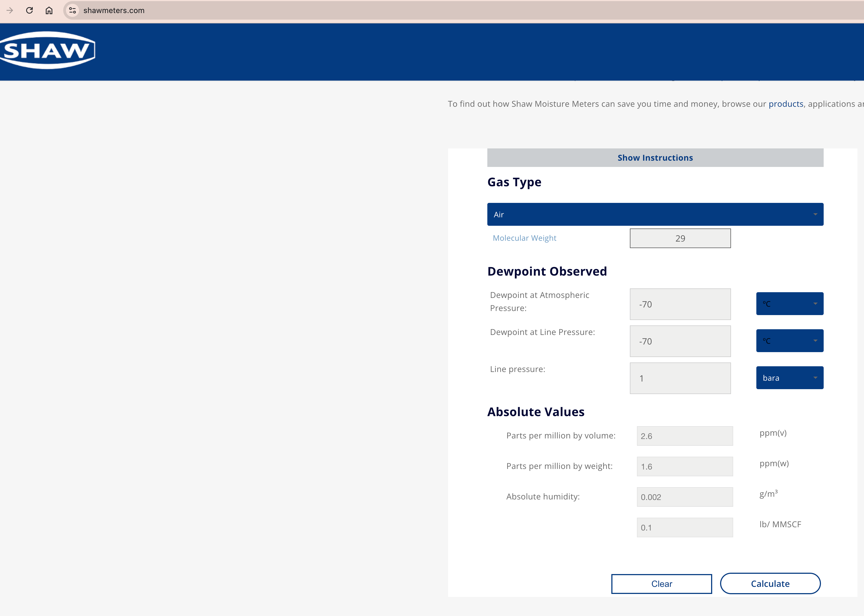Open the bara pressure unit dropdown

789,378
